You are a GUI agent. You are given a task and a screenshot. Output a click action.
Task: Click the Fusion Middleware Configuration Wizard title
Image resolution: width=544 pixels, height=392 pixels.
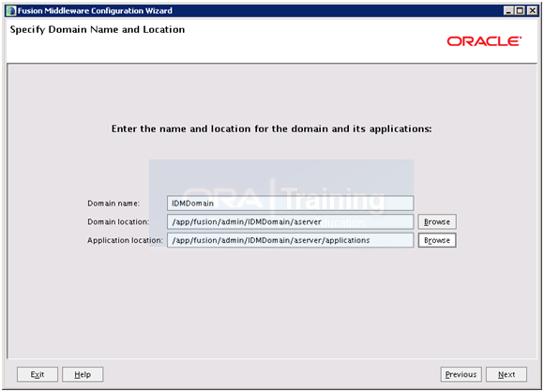tap(95, 10)
